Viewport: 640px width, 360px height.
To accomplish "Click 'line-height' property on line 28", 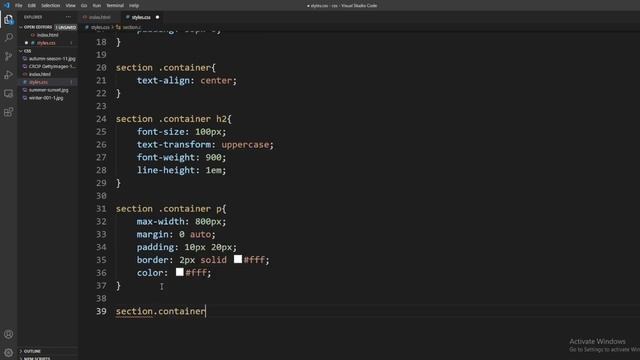I will [166, 170].
